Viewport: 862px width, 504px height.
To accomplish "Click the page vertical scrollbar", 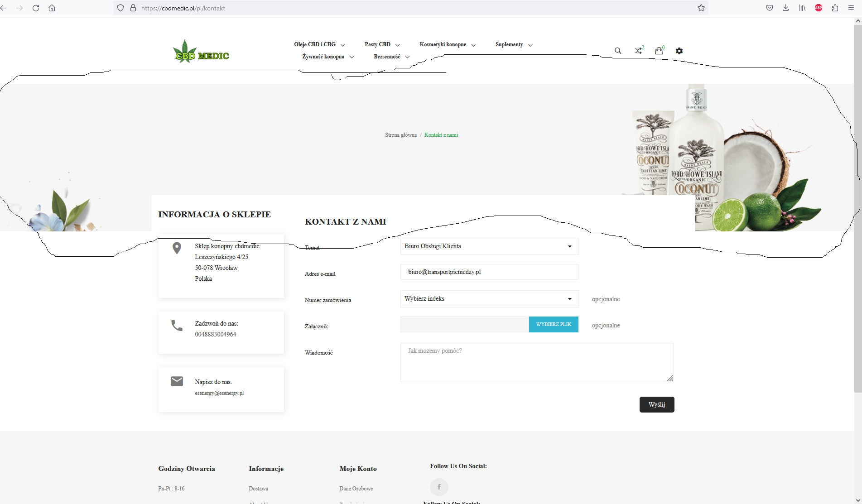I will tap(858, 208).
